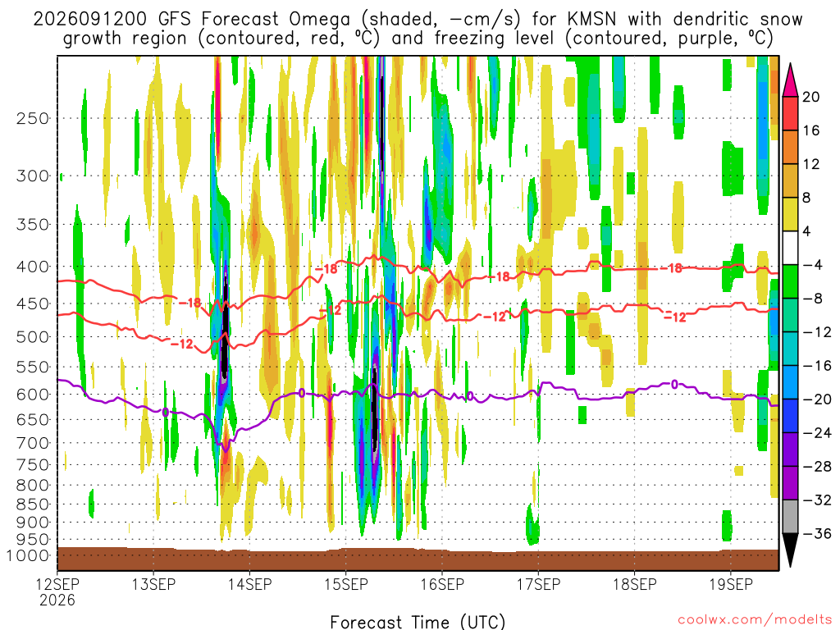Viewport: 840px width, 630px height.
Task: Click the Forecast Time (UTC) axis title
Action: [418, 622]
